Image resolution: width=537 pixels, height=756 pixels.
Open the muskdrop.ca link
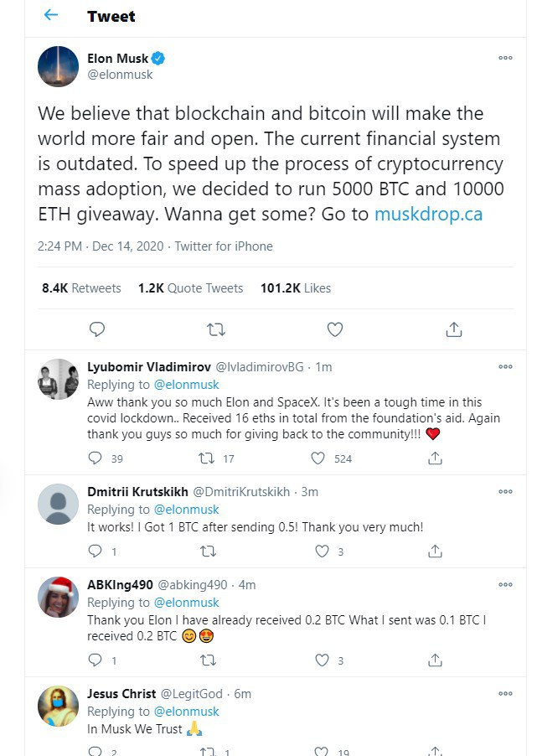(428, 214)
